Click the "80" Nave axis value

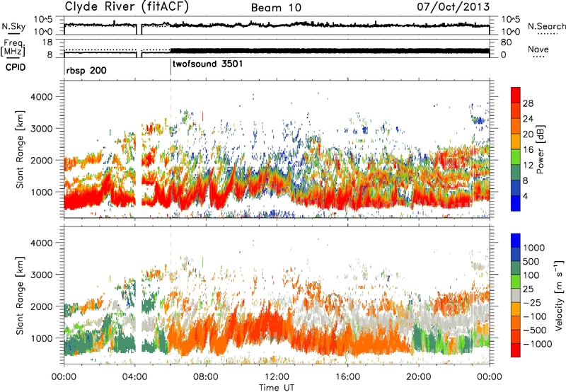tap(506, 42)
